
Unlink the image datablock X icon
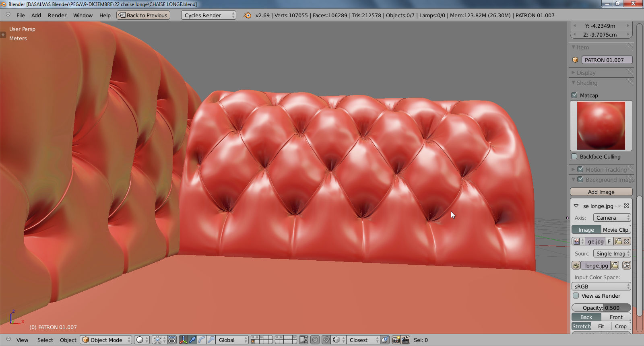tap(627, 241)
